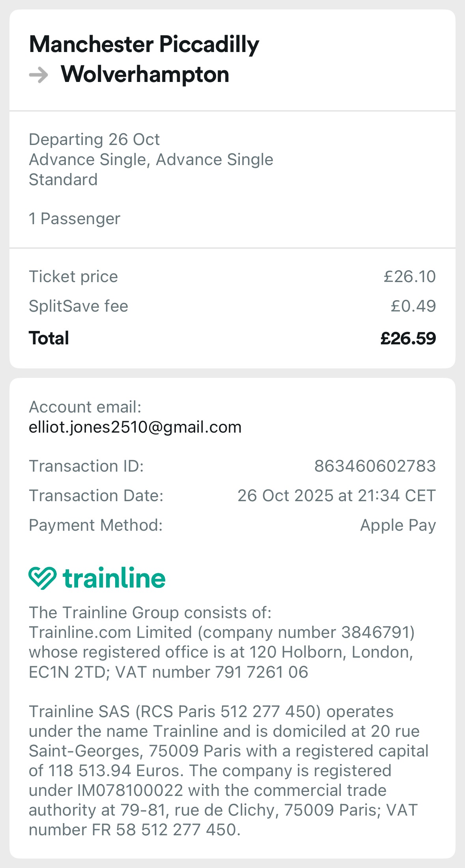Tap the SplitSave fee label

78,306
